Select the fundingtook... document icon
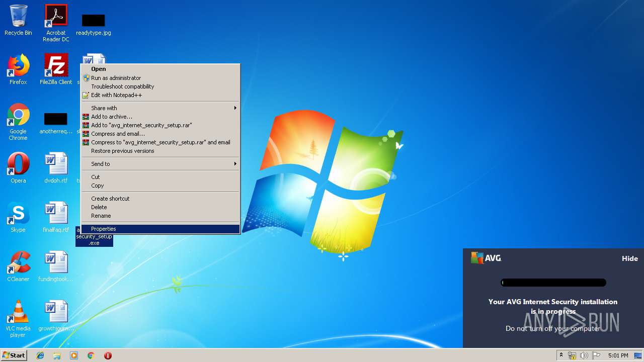Viewport: 644px width, 362px height. click(x=56, y=266)
